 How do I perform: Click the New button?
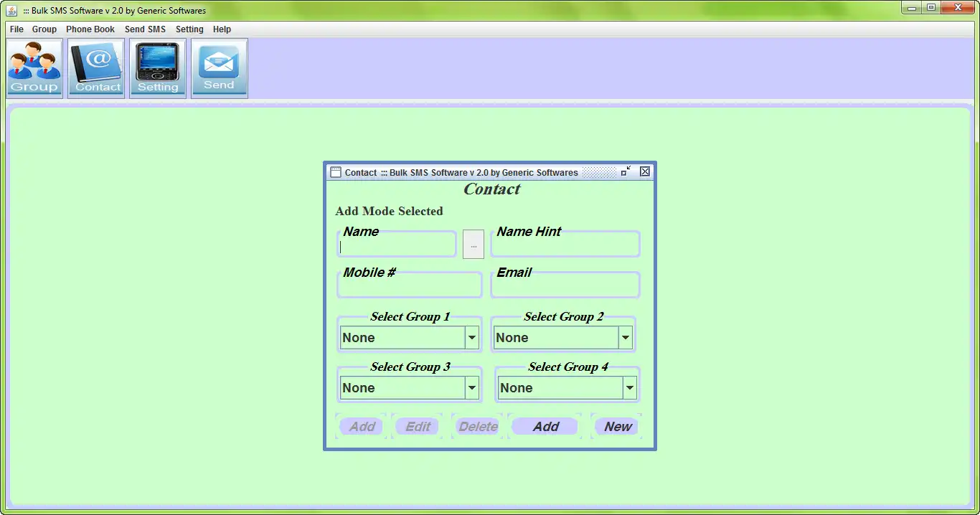617,427
